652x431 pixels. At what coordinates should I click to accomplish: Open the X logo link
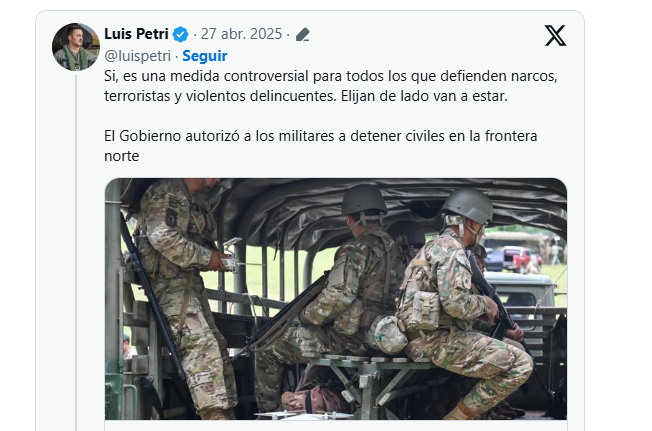[x=555, y=35]
